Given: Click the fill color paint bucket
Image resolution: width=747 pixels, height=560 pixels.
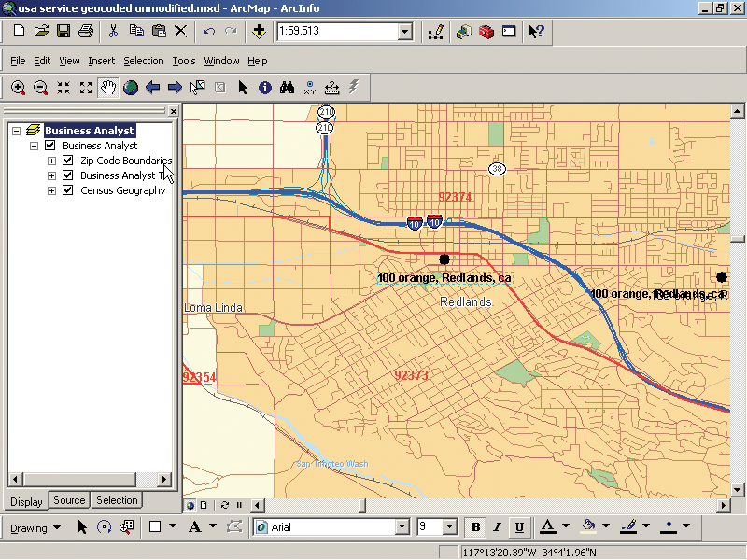Looking at the screenshot, I should (x=588, y=526).
